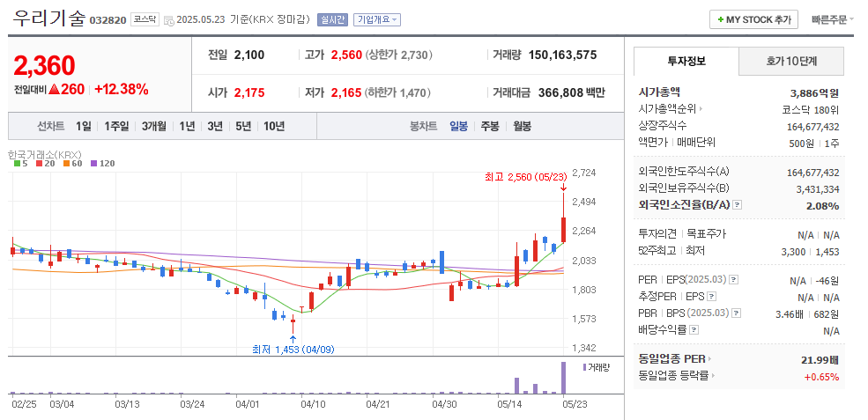Screen dimensions: 868x420
Task: Click the 상한가 2,730 text
Action: [x=399, y=55]
